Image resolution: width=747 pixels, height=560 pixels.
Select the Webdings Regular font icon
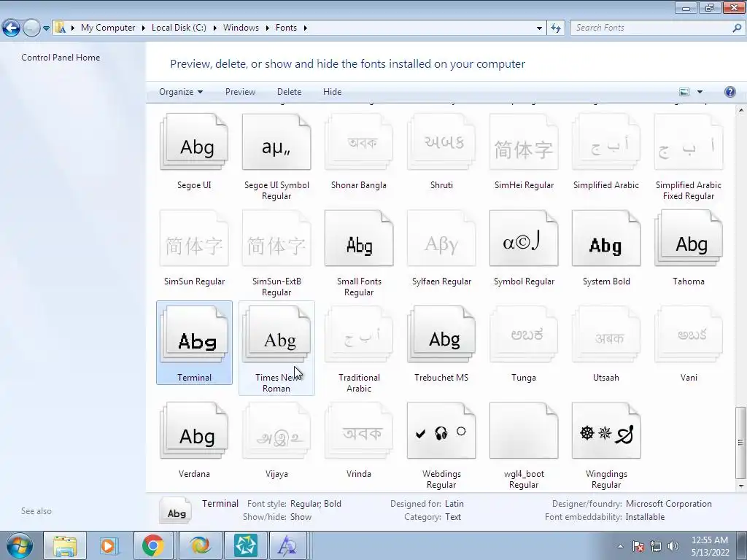441,430
